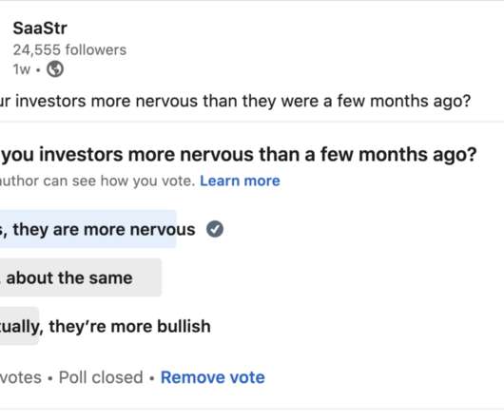The image size is (504, 420).
Task: Click the blue result bar of the top option
Action: tap(88, 229)
